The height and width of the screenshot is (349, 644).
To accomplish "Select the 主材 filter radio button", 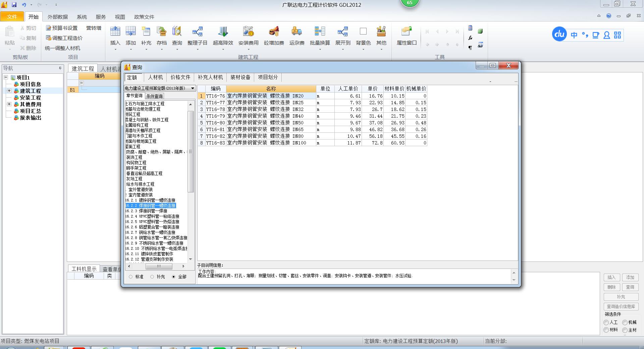I will pos(625,330).
